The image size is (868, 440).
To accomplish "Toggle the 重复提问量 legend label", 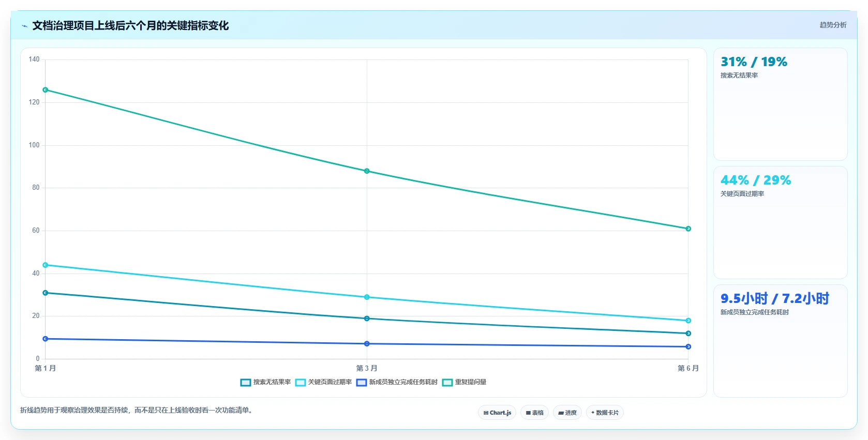I will point(471,382).
